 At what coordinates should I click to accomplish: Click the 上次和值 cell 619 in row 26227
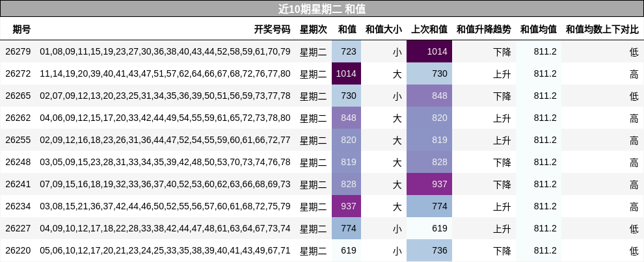(x=429, y=228)
